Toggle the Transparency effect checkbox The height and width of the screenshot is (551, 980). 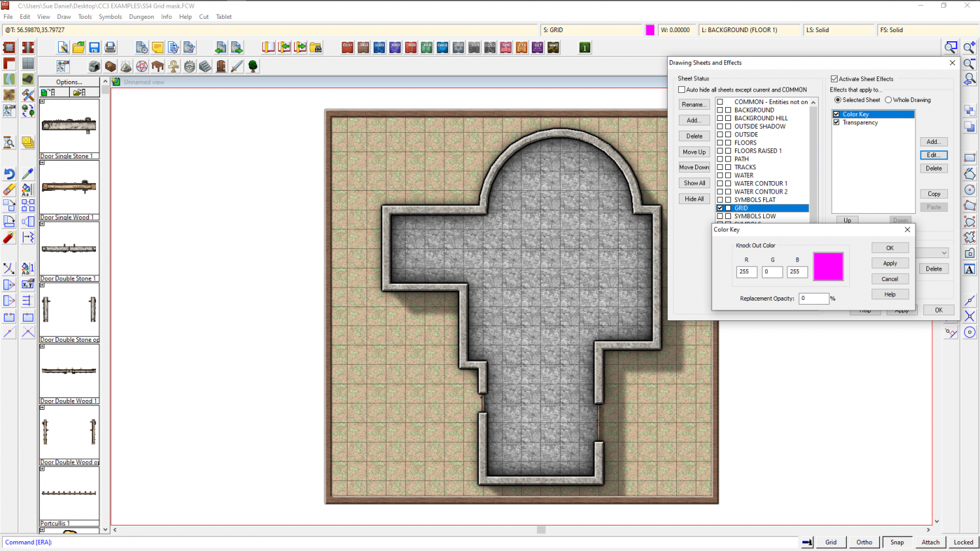(x=836, y=122)
